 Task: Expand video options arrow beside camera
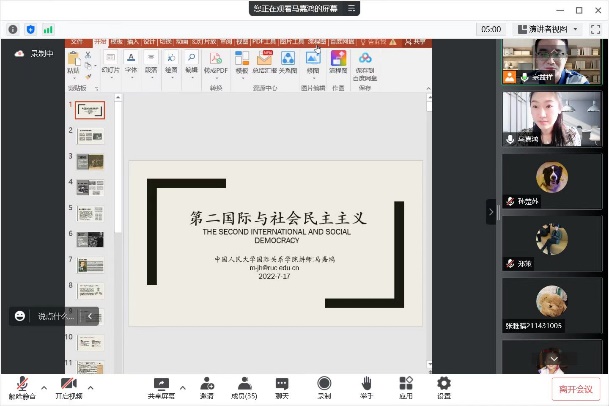(90, 387)
